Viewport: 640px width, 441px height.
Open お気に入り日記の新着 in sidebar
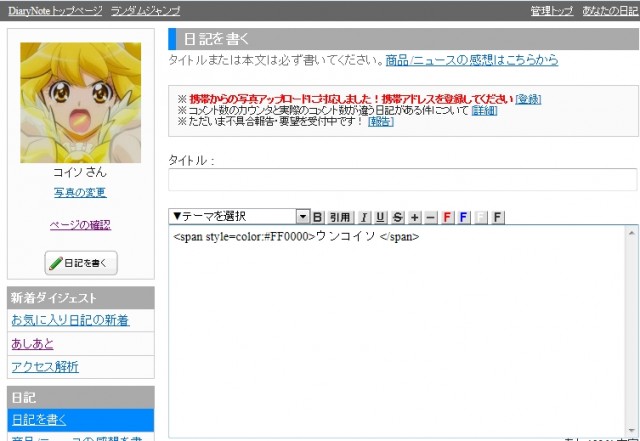pyautogui.click(x=70, y=320)
